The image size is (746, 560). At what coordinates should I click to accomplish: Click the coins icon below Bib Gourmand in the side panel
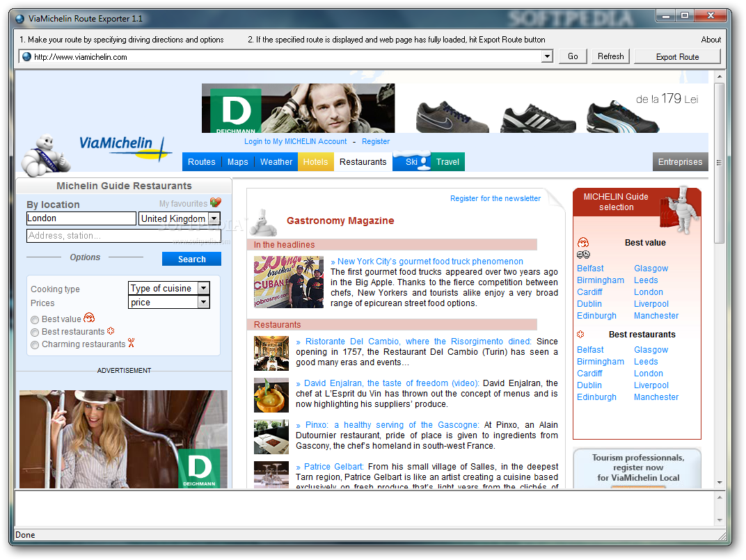583,255
